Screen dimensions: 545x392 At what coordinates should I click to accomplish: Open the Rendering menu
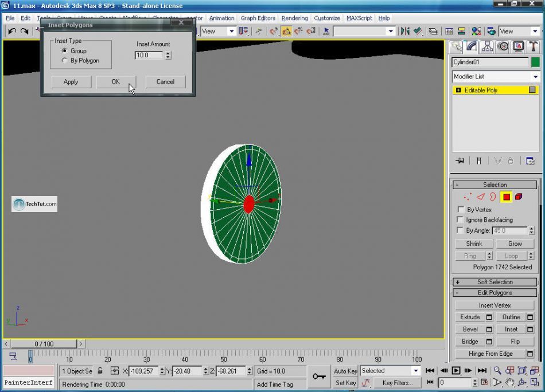pos(294,18)
